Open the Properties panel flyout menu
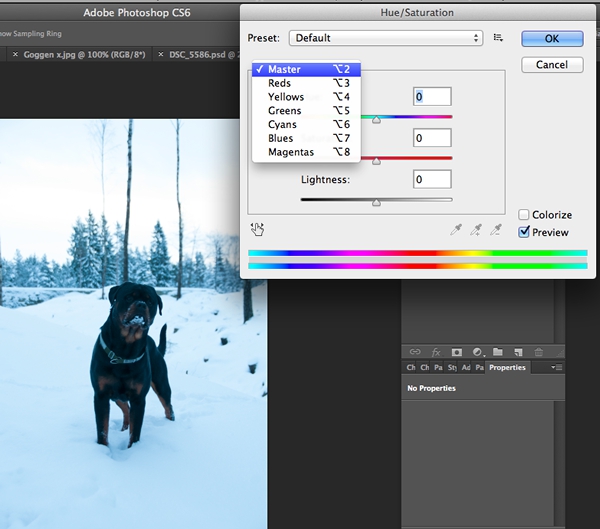The width and height of the screenshot is (600, 529). click(556, 368)
